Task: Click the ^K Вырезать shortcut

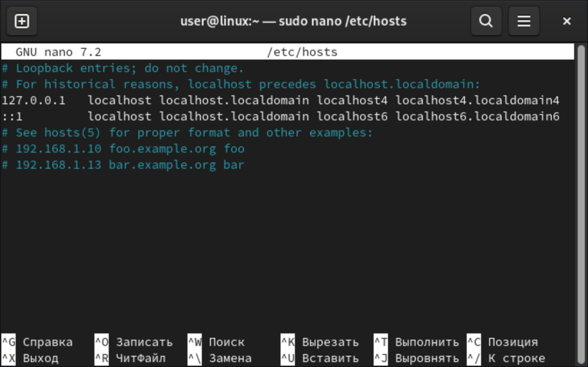Action: [x=320, y=342]
